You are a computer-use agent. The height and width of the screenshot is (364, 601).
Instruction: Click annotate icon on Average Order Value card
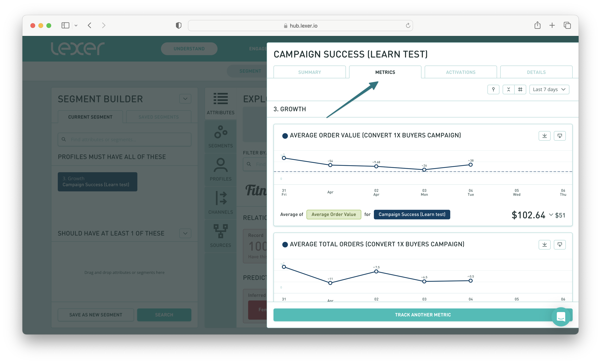(x=560, y=136)
